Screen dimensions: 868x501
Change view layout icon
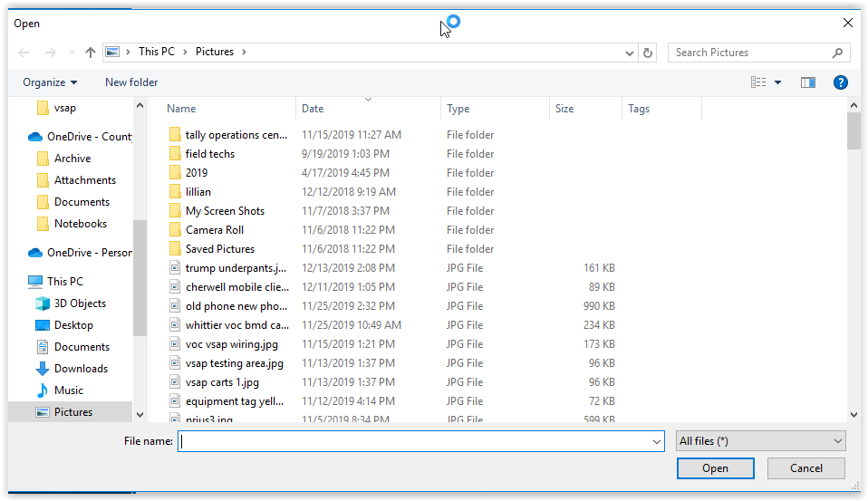click(758, 82)
